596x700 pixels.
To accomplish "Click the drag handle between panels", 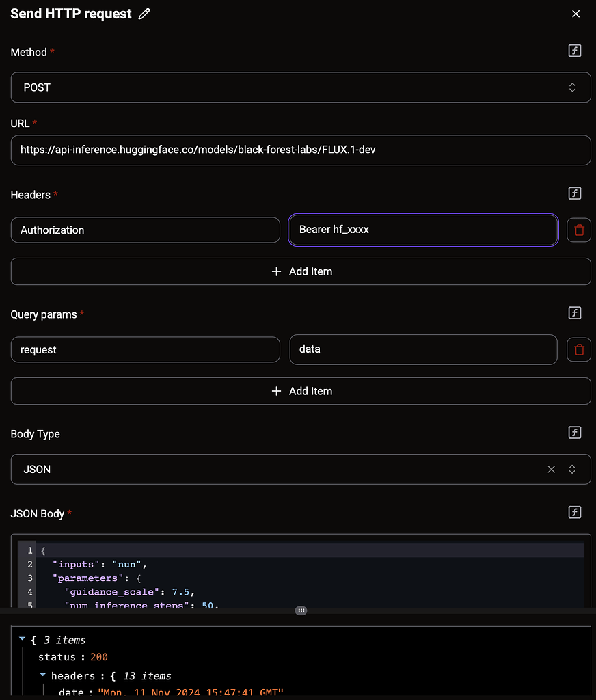I will (x=301, y=610).
